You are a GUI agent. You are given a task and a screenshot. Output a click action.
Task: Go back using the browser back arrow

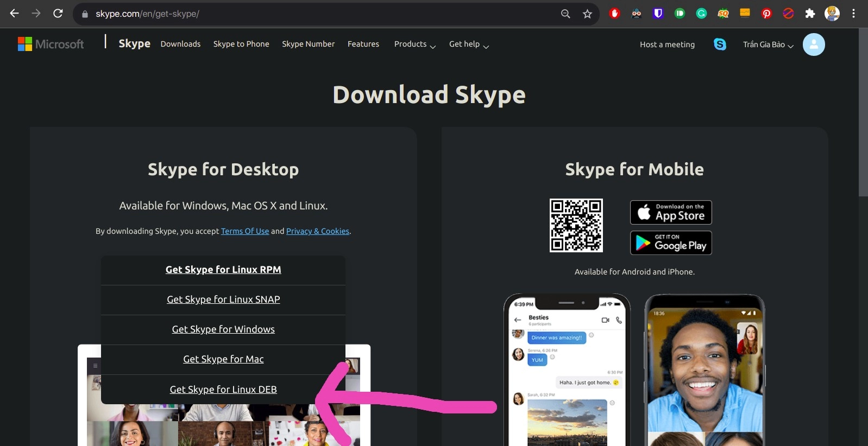pos(14,14)
